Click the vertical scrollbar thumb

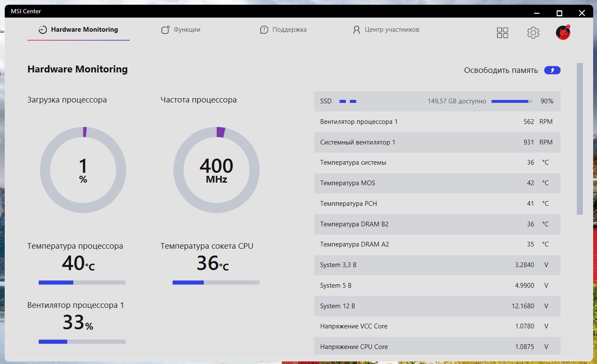click(x=580, y=138)
